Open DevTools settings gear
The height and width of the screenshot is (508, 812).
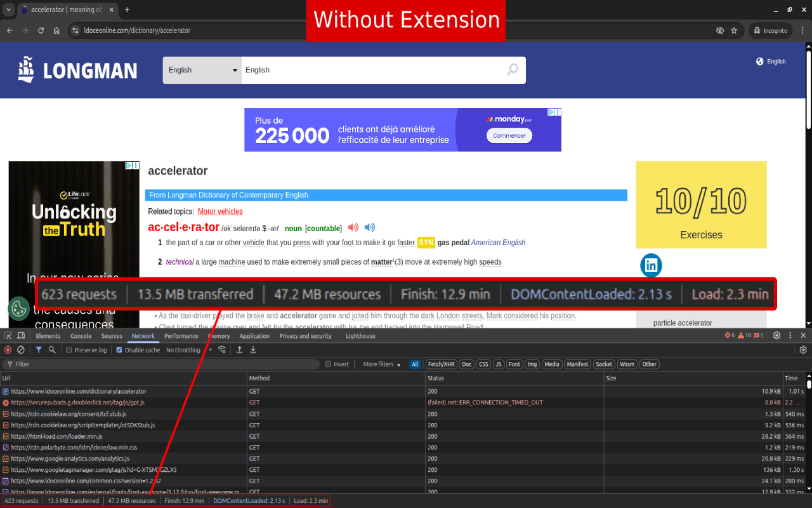(x=776, y=336)
